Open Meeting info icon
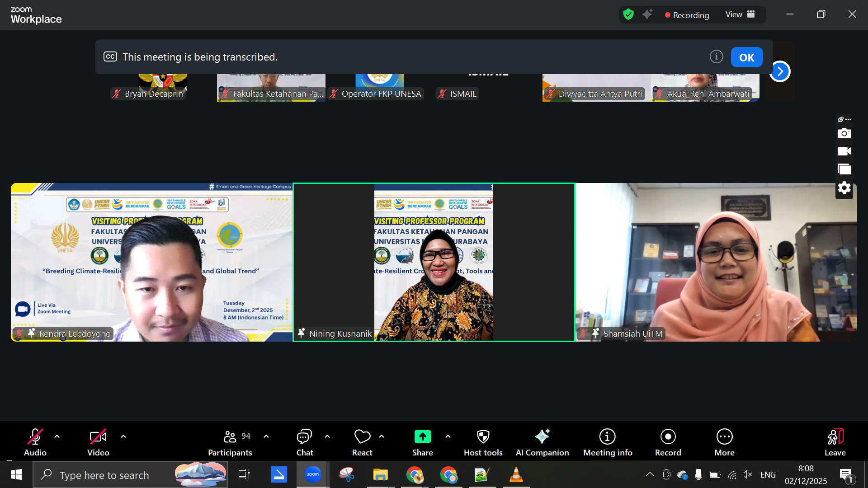Screen dimensions: 868x488 pyautogui.click(x=607, y=437)
